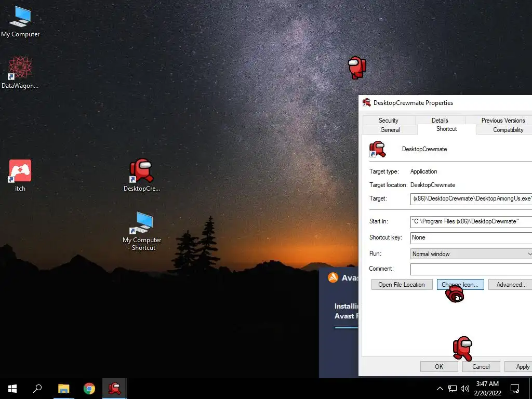Click the DesktopCrewmate taskbar icon
The image size is (532, 399).
(115, 389)
